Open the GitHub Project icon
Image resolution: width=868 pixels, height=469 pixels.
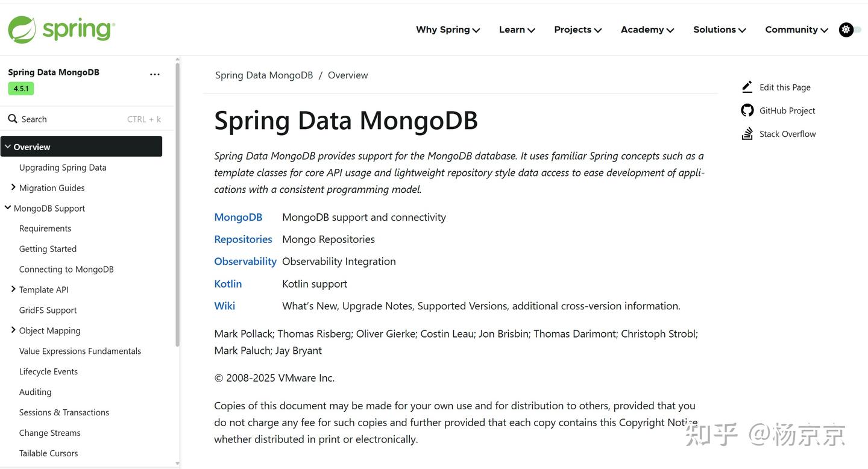747,110
